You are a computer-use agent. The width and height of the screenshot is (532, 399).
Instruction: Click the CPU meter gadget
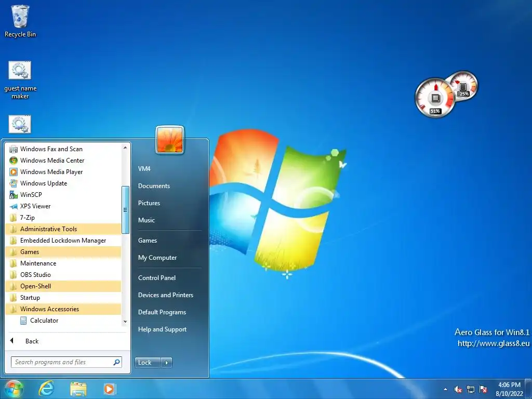(435, 98)
